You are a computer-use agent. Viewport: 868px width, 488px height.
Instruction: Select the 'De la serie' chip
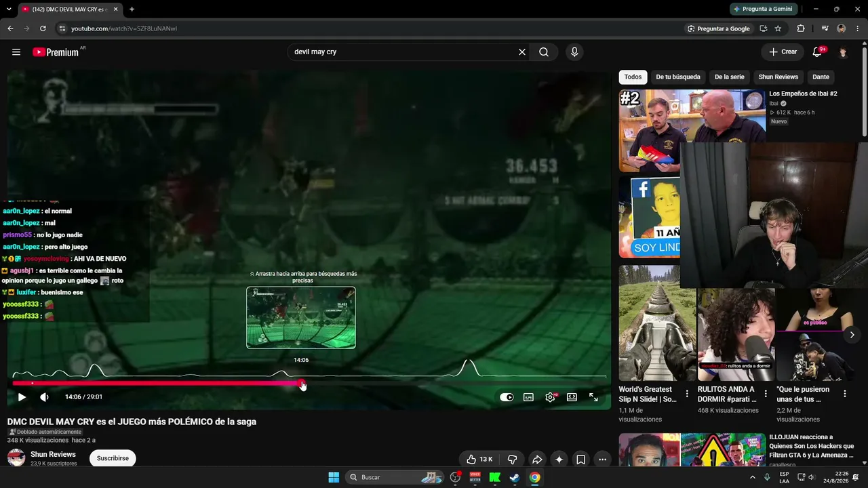click(729, 77)
